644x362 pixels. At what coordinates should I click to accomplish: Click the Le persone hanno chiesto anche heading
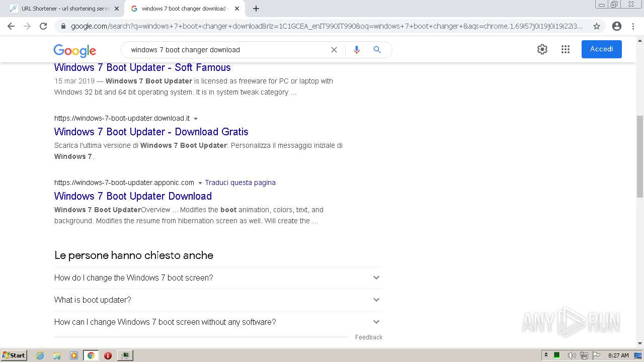pyautogui.click(x=134, y=255)
